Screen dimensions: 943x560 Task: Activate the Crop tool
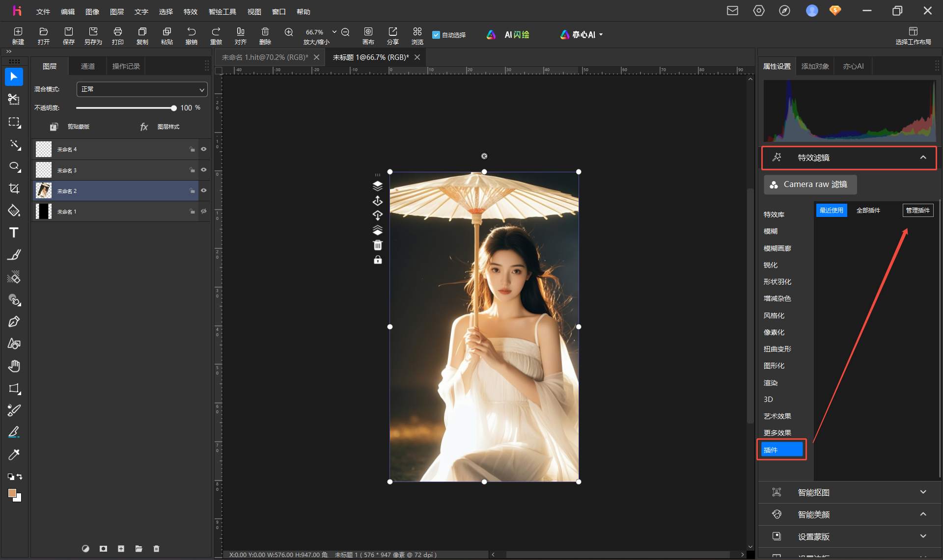coord(14,188)
